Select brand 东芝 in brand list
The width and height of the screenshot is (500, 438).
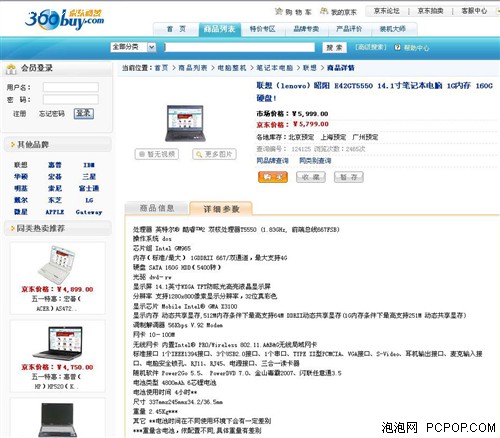55,200
